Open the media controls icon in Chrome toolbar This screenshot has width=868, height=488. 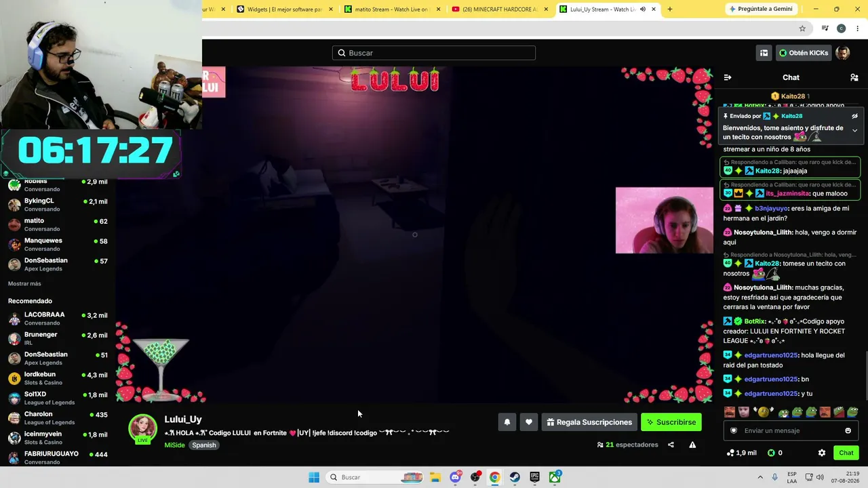click(825, 28)
